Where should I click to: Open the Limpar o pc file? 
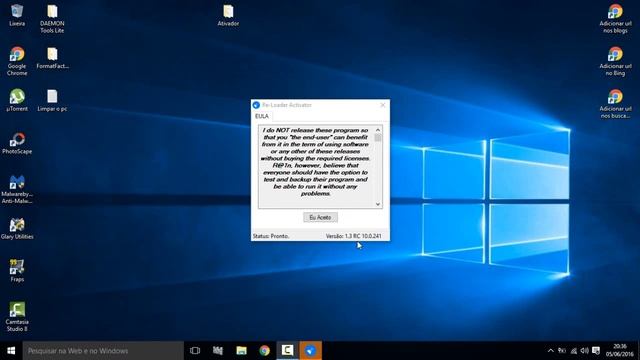tap(52, 100)
